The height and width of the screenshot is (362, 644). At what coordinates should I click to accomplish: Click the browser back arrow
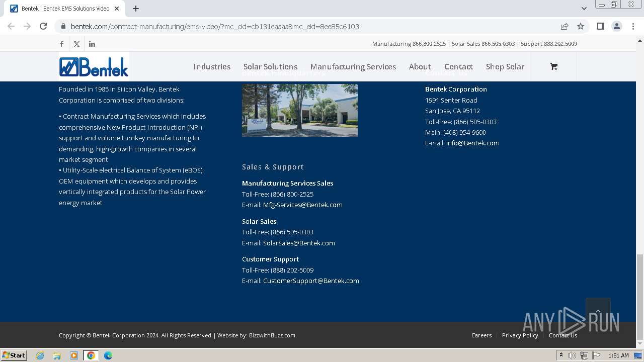click(x=11, y=26)
